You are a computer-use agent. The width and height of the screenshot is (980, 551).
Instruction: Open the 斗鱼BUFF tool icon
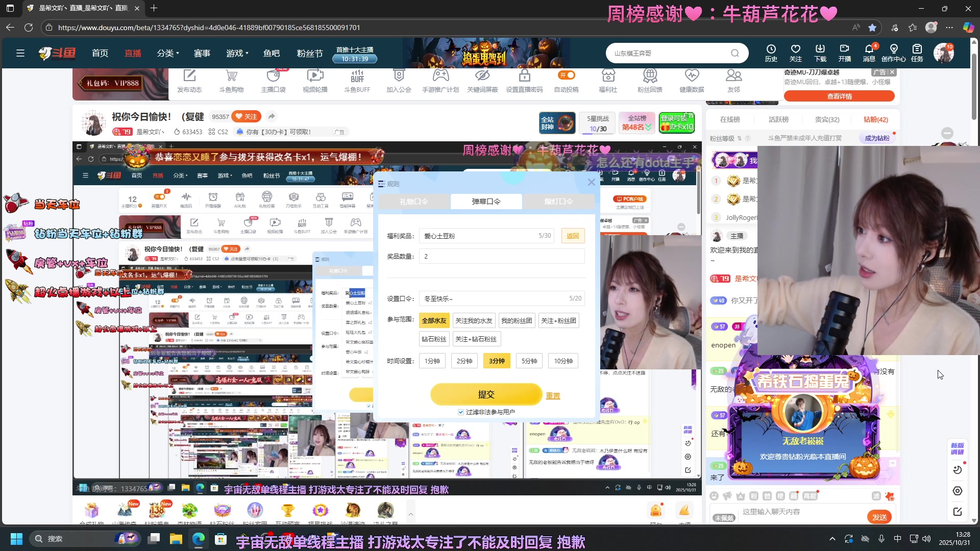click(x=357, y=81)
